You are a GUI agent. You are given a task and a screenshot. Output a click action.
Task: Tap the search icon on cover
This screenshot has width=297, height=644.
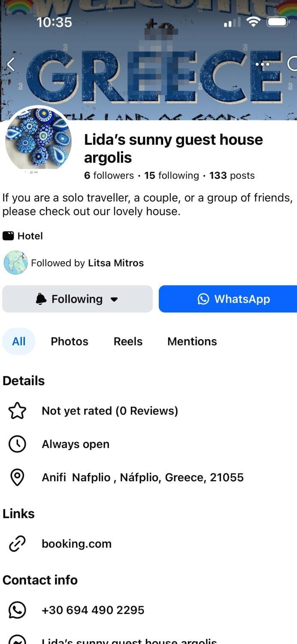293,64
